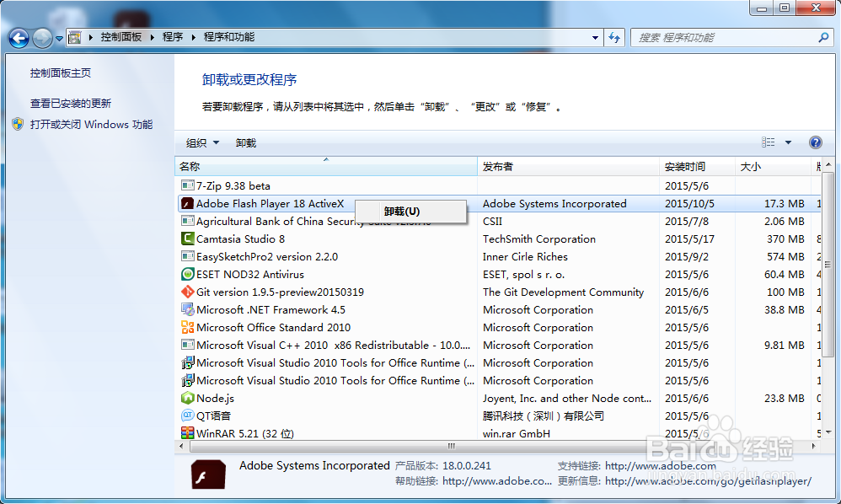The height and width of the screenshot is (504, 841).
Task: Select 程序 breadcrumb
Action: tap(173, 37)
